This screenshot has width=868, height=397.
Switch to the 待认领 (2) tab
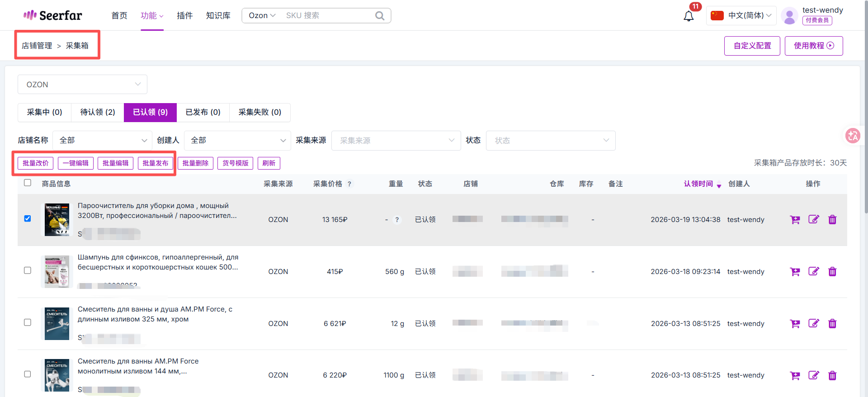coord(98,112)
